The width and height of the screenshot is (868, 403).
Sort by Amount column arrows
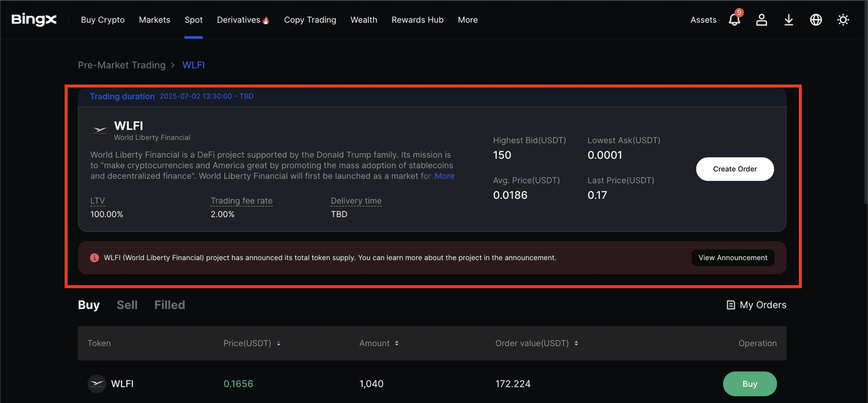click(397, 343)
